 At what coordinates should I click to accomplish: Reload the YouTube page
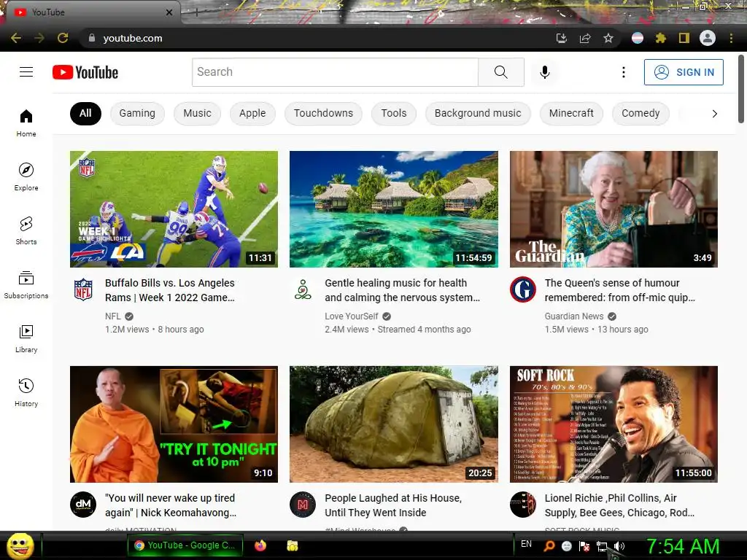[x=63, y=38]
